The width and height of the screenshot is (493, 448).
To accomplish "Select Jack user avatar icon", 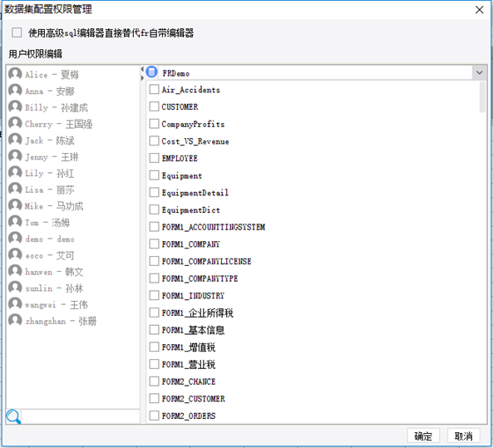I will coord(15,140).
